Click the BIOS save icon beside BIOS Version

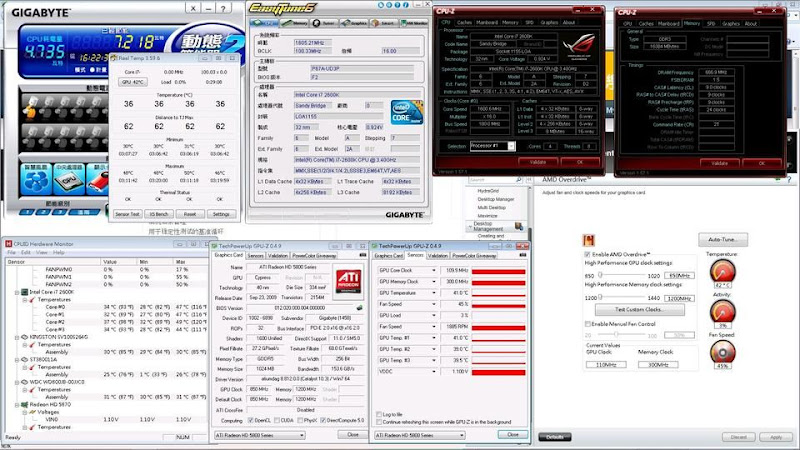click(360, 308)
